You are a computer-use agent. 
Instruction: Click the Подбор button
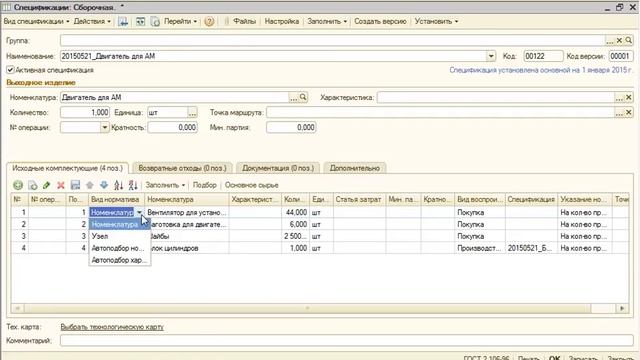(x=204, y=185)
